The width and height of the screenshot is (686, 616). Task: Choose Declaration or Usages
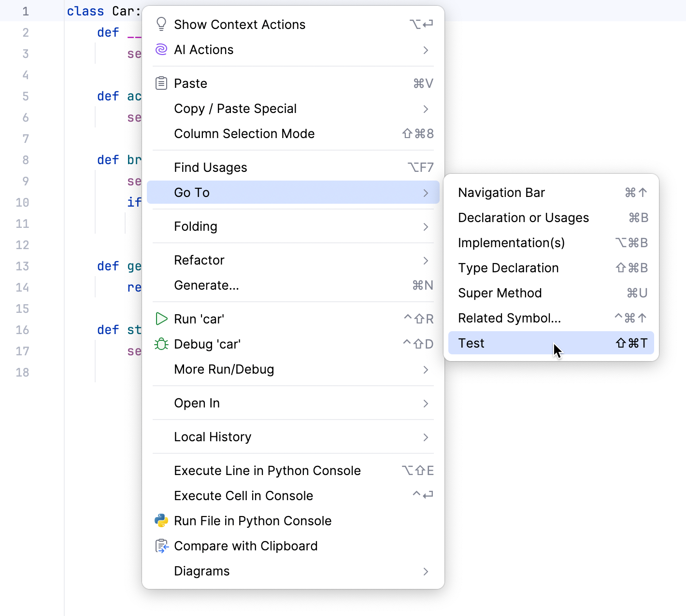(x=523, y=218)
